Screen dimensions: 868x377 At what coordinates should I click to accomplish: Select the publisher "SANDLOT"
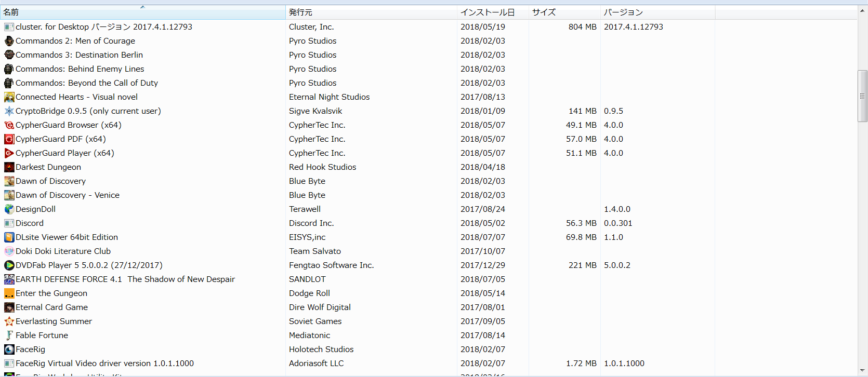click(x=307, y=279)
